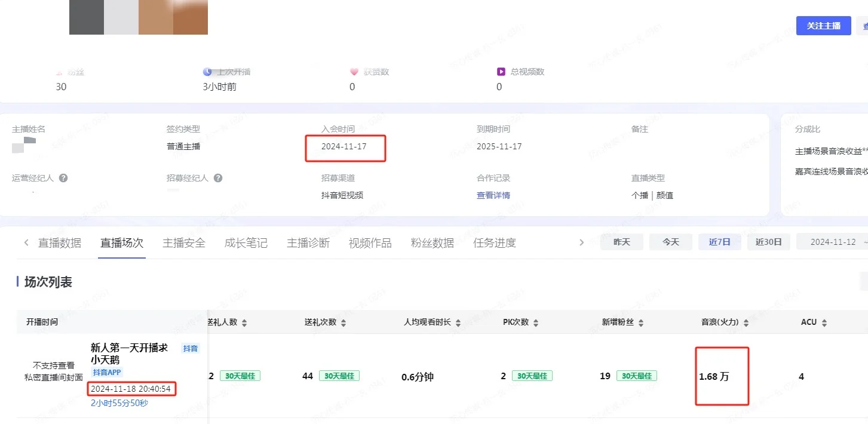Click the help icon beside 招募经纪人

tap(218, 178)
